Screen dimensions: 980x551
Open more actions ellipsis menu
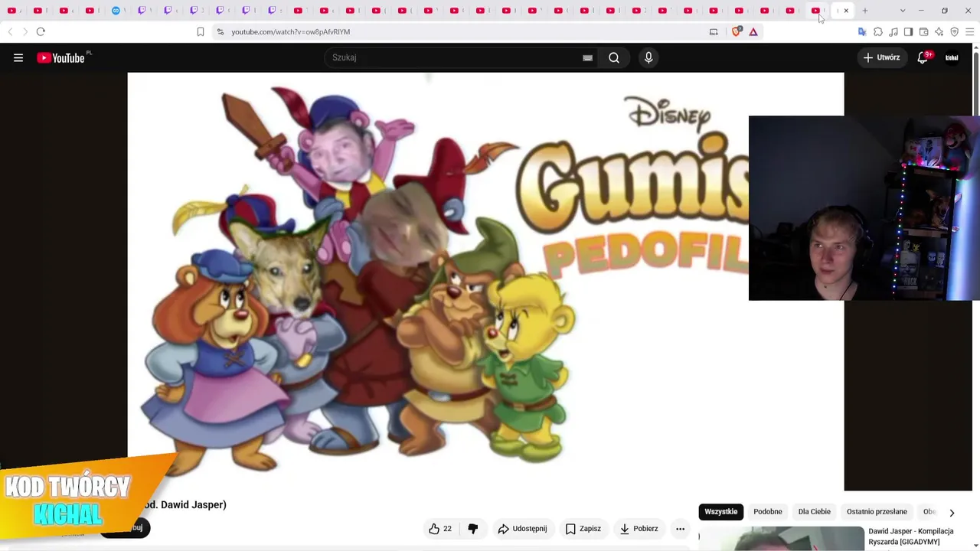click(680, 529)
